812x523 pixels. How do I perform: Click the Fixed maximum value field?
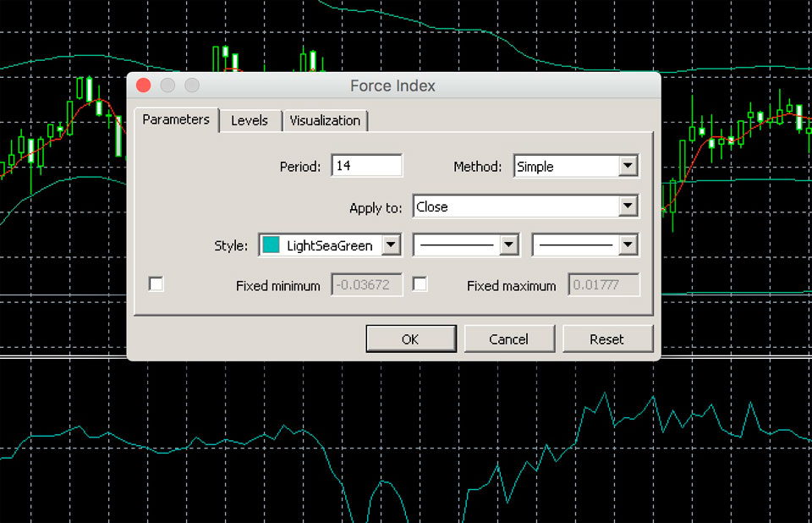[604, 285]
